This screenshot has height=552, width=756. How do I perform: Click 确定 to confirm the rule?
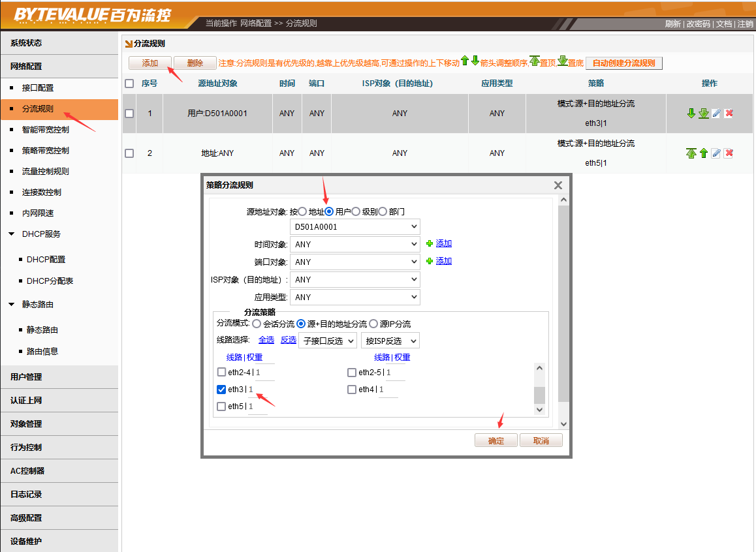click(x=496, y=441)
